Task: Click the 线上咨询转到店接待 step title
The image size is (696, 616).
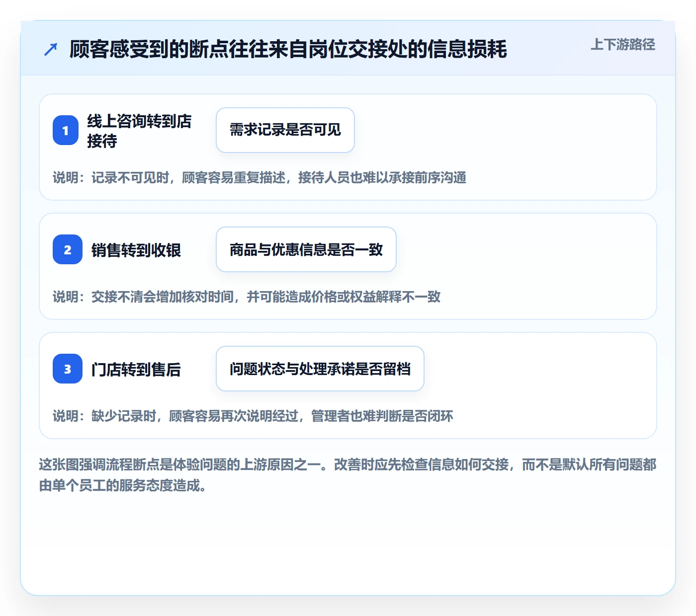Action: coord(139,131)
